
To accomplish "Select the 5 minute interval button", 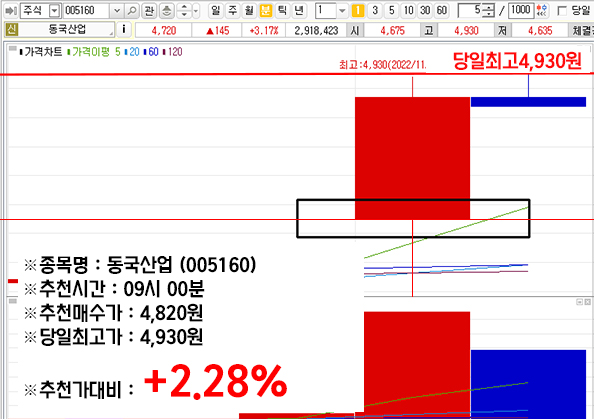I will (x=391, y=11).
